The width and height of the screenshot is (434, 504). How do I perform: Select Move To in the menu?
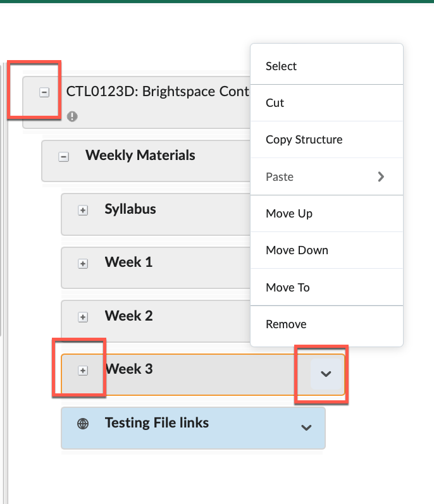[287, 288]
